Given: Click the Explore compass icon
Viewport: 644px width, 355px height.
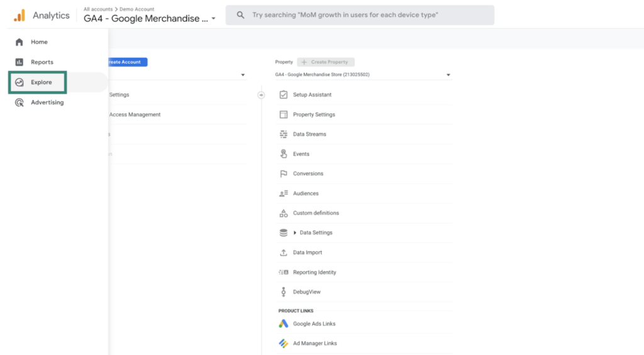Looking at the screenshot, I should tap(19, 82).
